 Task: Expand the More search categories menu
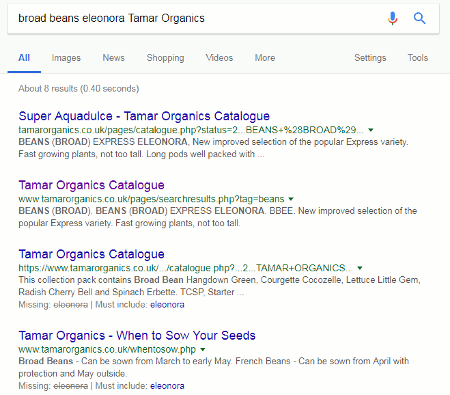coord(265,58)
